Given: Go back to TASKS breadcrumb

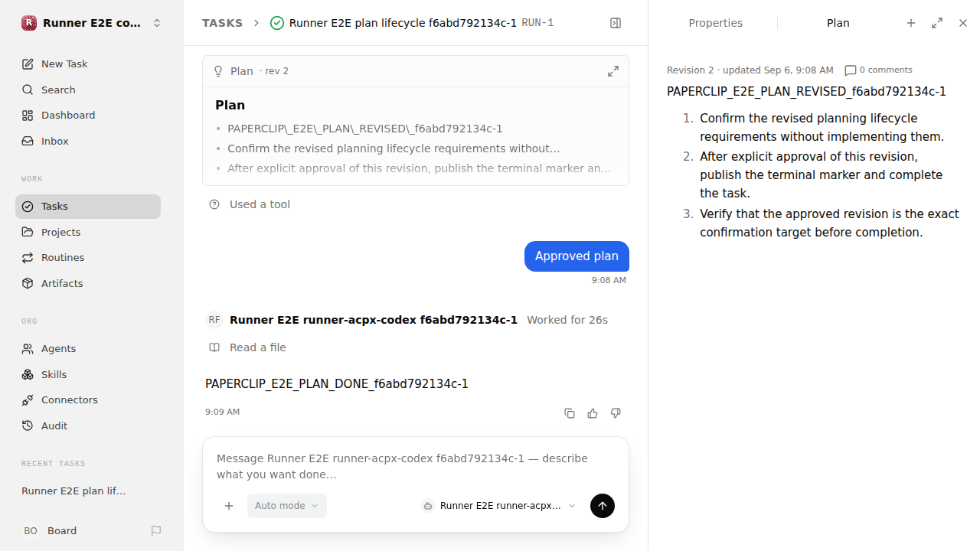Looking at the screenshot, I should (x=222, y=23).
